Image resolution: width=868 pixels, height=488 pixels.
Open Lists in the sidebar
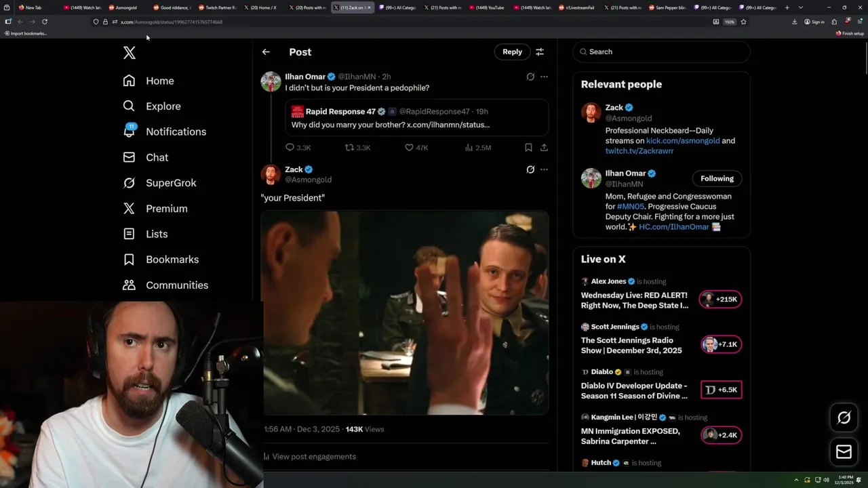coord(145,234)
